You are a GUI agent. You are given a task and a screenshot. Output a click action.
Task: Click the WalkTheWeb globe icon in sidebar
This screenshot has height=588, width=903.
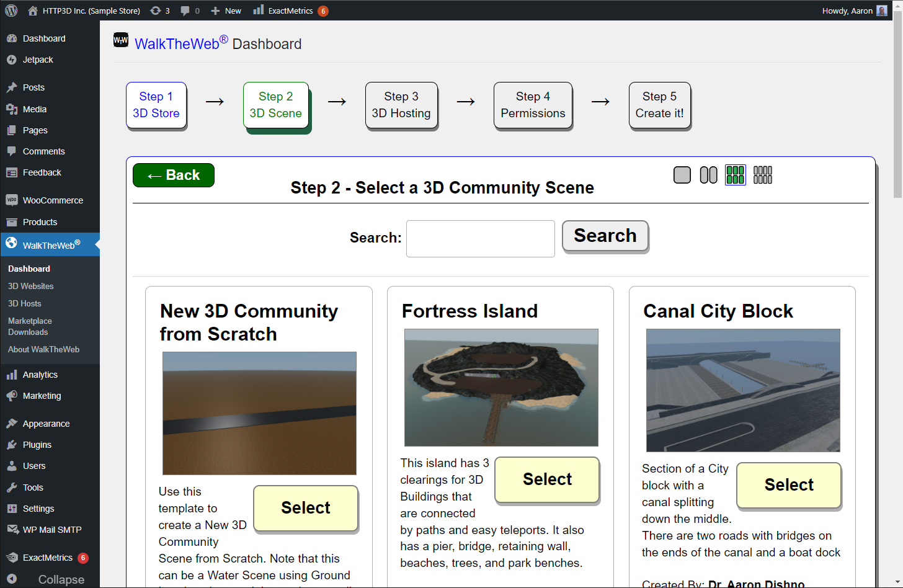[12, 243]
